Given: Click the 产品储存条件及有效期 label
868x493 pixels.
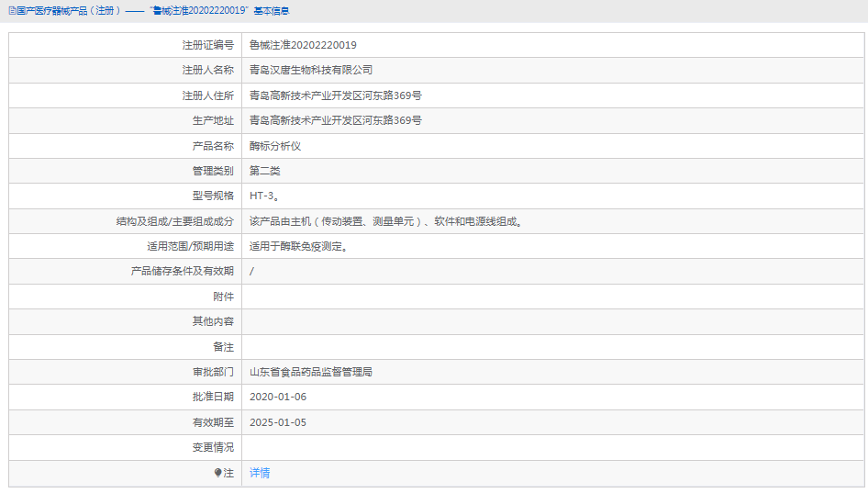Looking at the screenshot, I should click(x=182, y=271).
